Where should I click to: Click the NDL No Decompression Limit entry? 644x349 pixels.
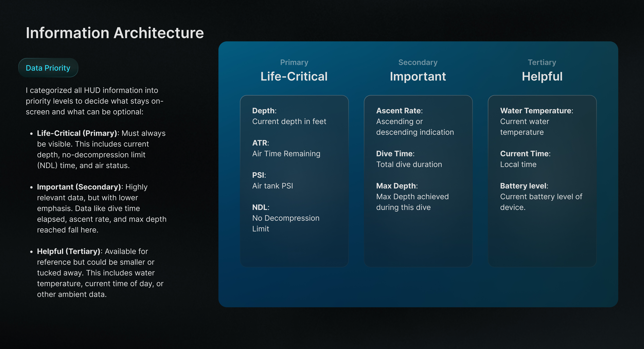point(286,218)
